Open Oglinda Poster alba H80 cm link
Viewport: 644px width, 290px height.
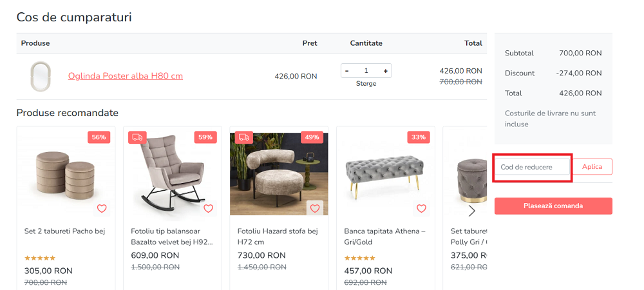(x=126, y=76)
